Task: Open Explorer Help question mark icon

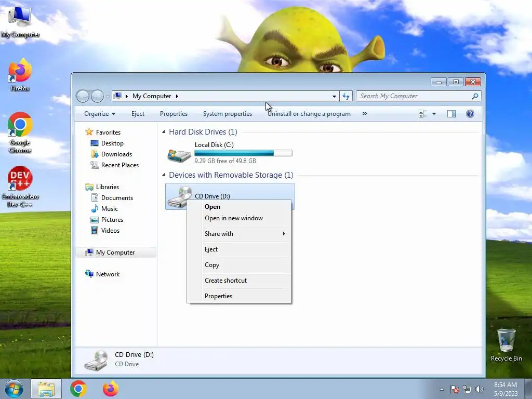Action: [x=470, y=114]
